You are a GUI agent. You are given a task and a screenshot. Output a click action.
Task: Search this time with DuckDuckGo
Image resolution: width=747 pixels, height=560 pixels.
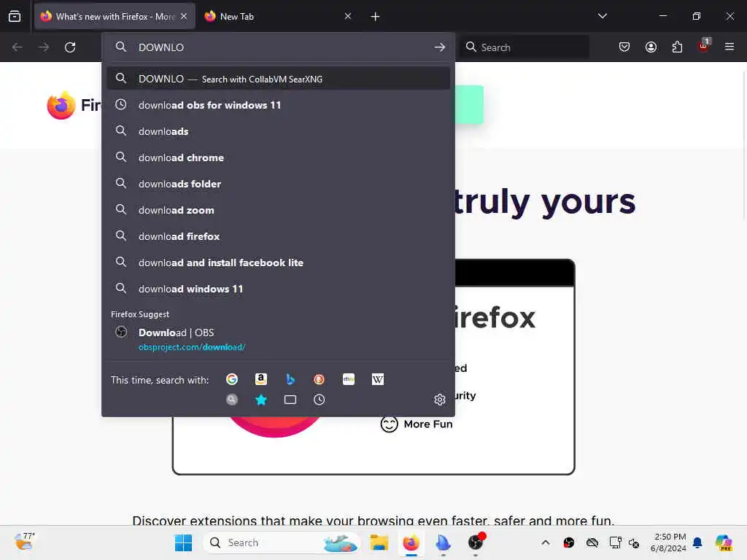[x=320, y=379]
